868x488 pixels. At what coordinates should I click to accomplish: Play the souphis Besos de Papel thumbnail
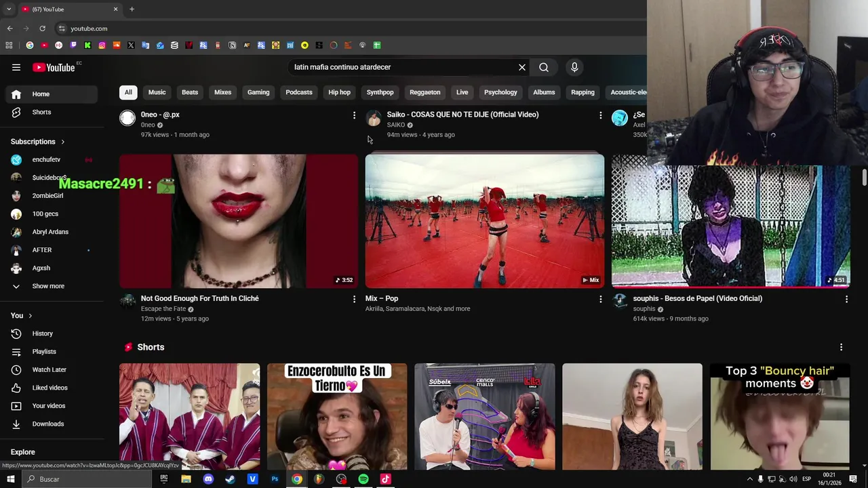tap(731, 227)
